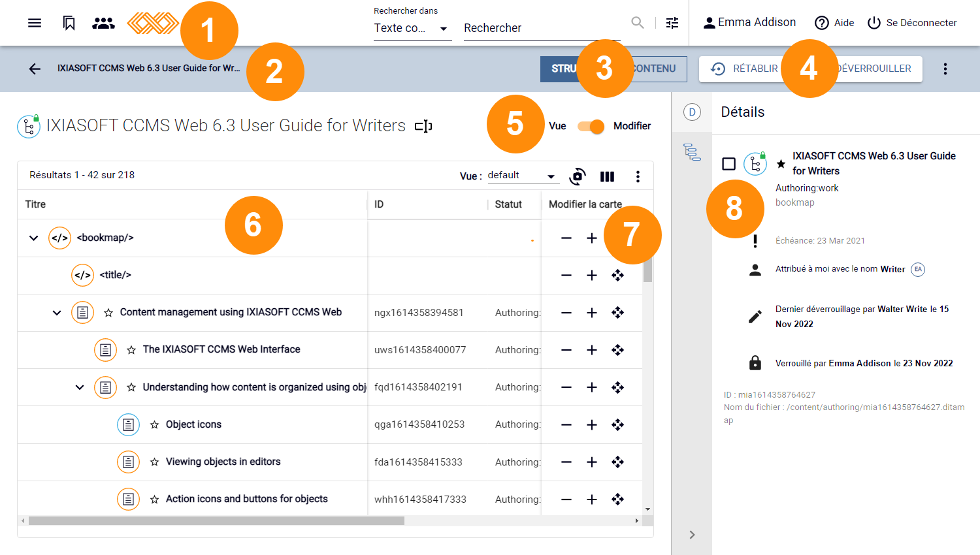Click the RÉTABLIR button
The image size is (980, 555).
pos(744,69)
